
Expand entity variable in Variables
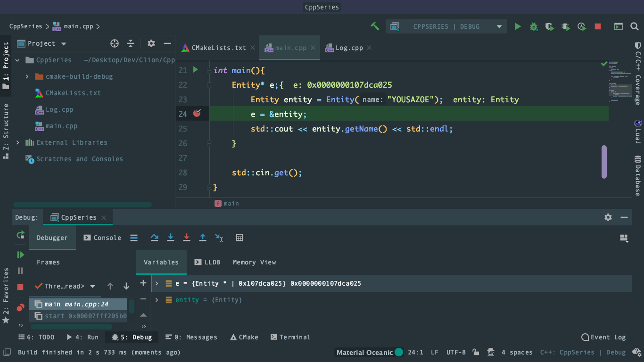point(157,300)
